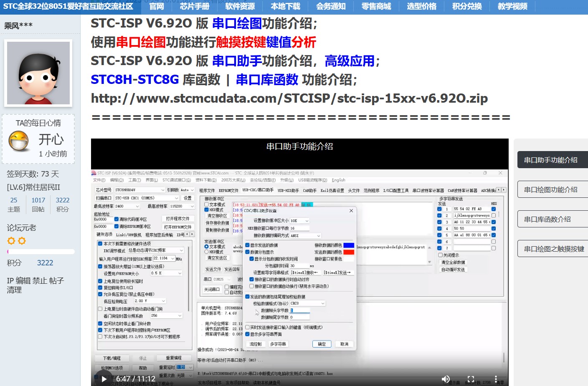Viewport: 588px width, 386px height.
Task: Open the video player more-options menu
Action: [496, 379]
